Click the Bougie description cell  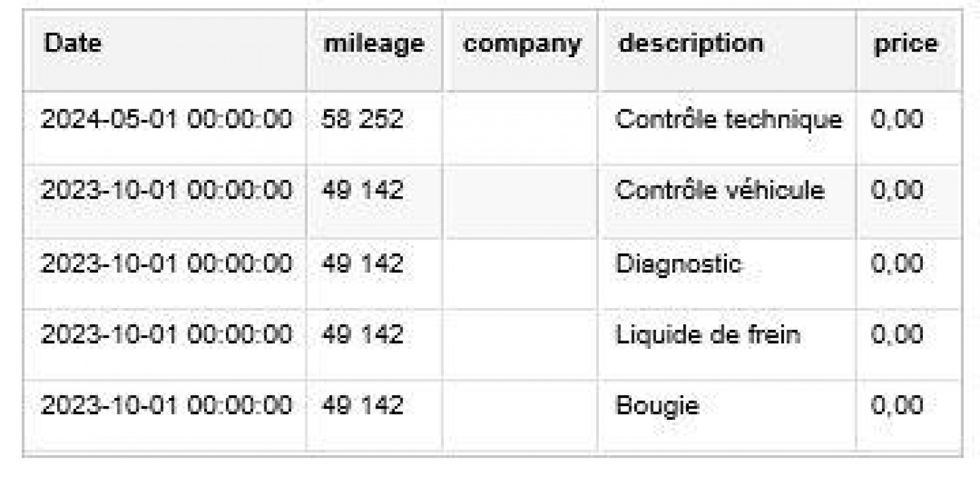point(657,406)
